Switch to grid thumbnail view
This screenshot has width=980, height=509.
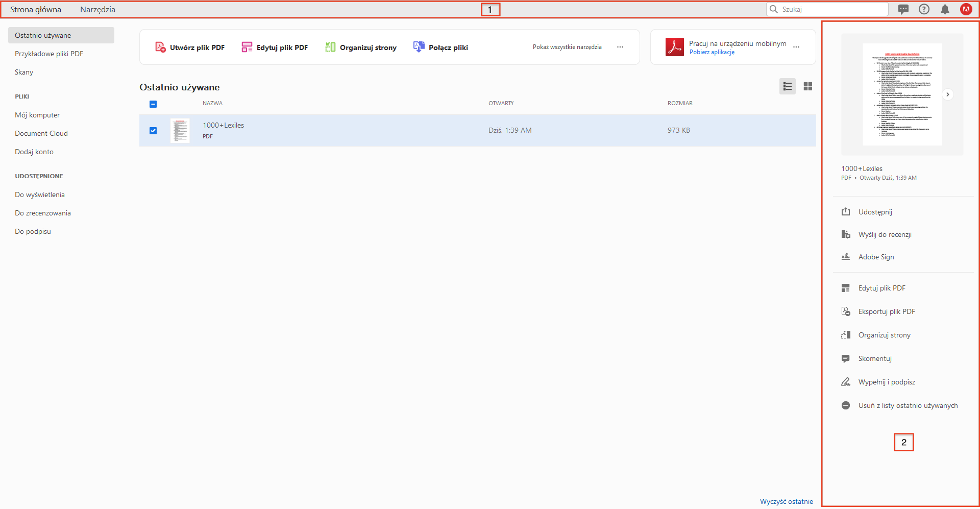tap(808, 86)
